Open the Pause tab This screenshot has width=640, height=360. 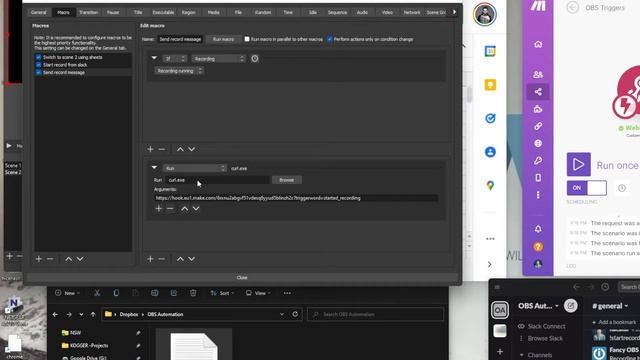113,13
